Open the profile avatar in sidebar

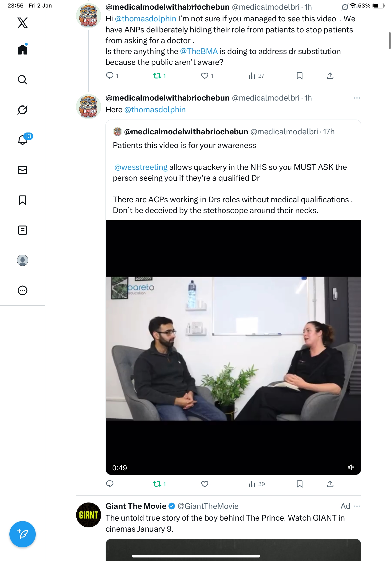tap(23, 260)
